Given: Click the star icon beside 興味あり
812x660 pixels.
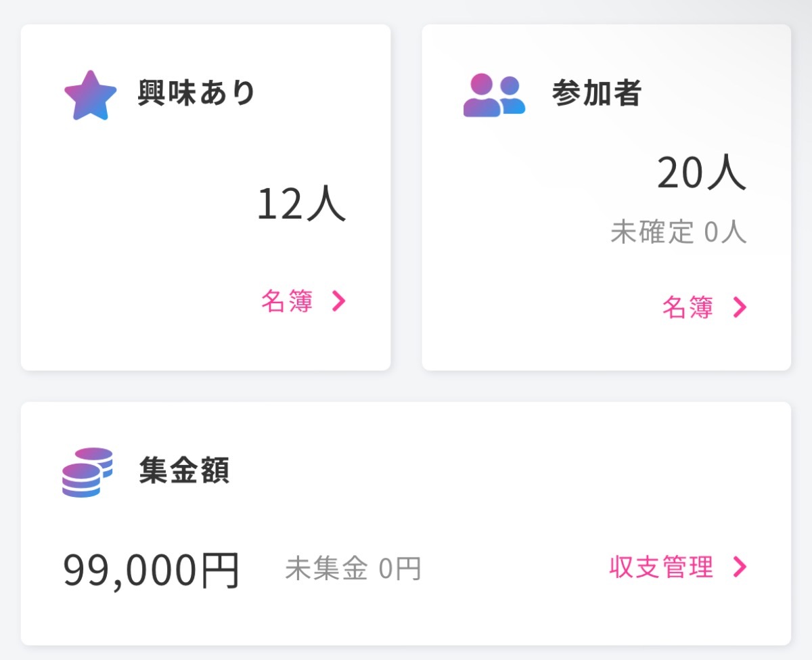Looking at the screenshot, I should [90, 95].
